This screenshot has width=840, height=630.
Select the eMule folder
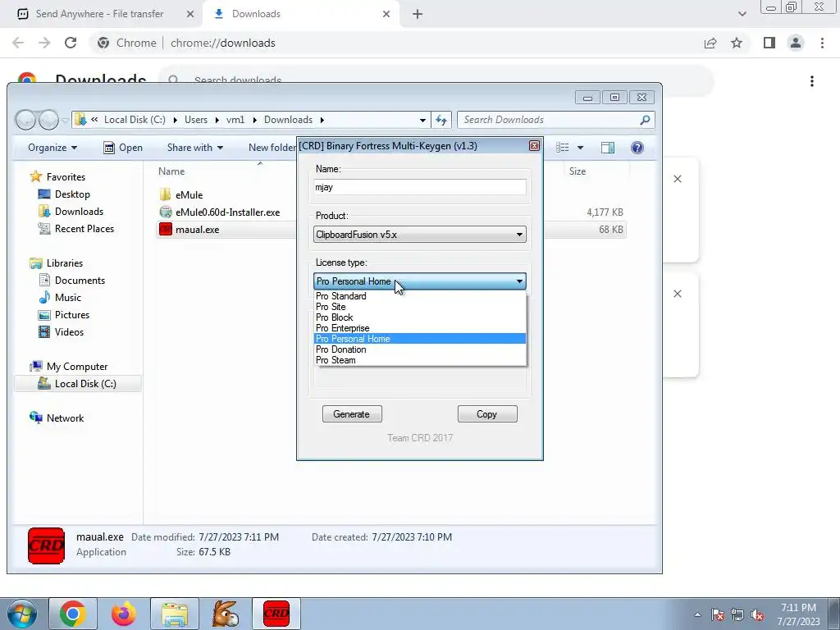coord(189,195)
